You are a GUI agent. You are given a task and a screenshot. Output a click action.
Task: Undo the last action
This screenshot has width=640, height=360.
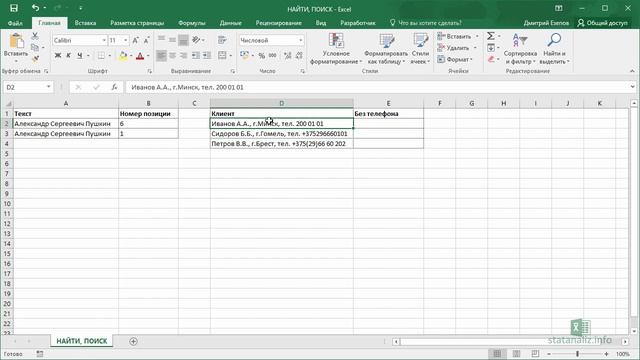click(36, 8)
